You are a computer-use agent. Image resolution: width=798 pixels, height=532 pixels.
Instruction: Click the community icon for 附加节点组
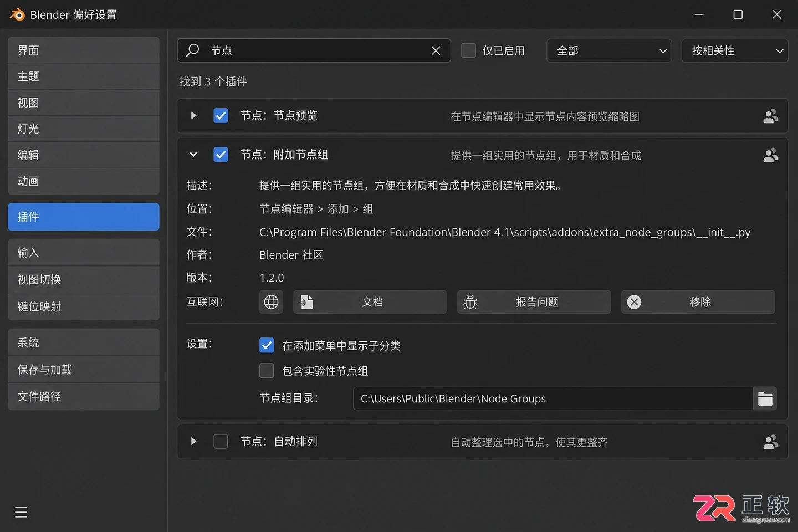point(770,155)
